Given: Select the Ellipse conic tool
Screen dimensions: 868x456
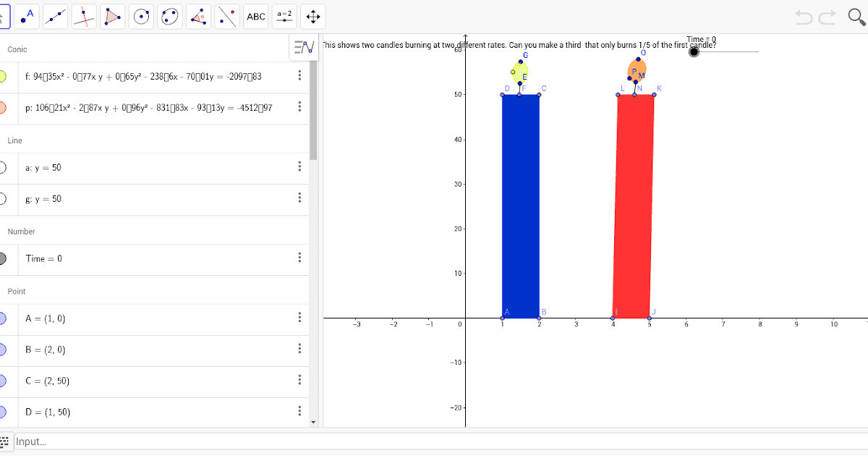Looking at the screenshot, I should pos(170,16).
